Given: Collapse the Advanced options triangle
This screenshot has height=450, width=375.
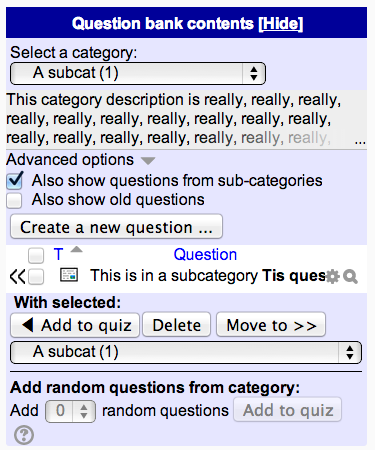Looking at the screenshot, I should click(x=148, y=161).
